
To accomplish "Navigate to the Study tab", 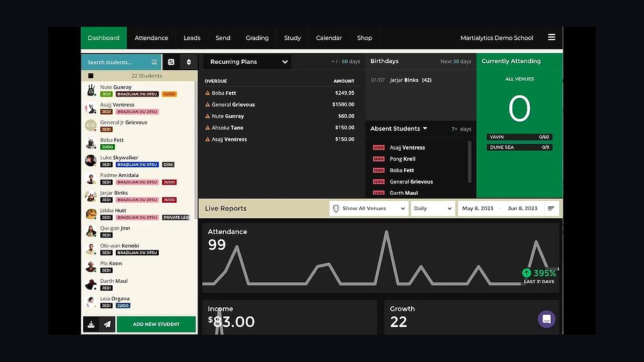I will click(292, 38).
